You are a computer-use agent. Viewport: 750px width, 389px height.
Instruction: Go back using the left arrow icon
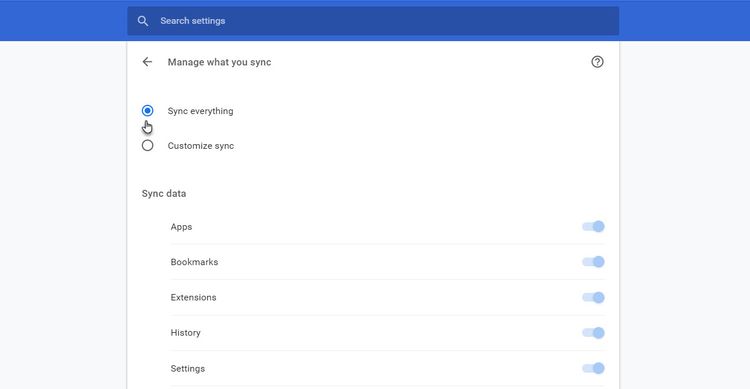pyautogui.click(x=147, y=62)
